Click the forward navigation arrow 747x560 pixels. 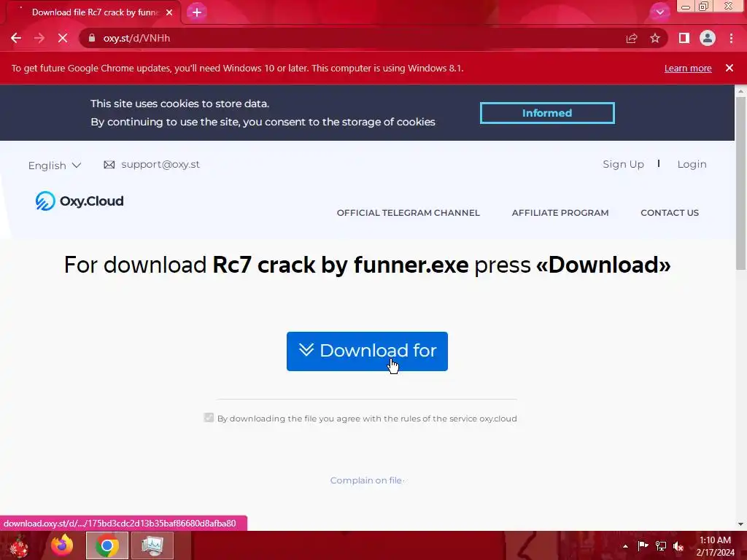[39, 38]
